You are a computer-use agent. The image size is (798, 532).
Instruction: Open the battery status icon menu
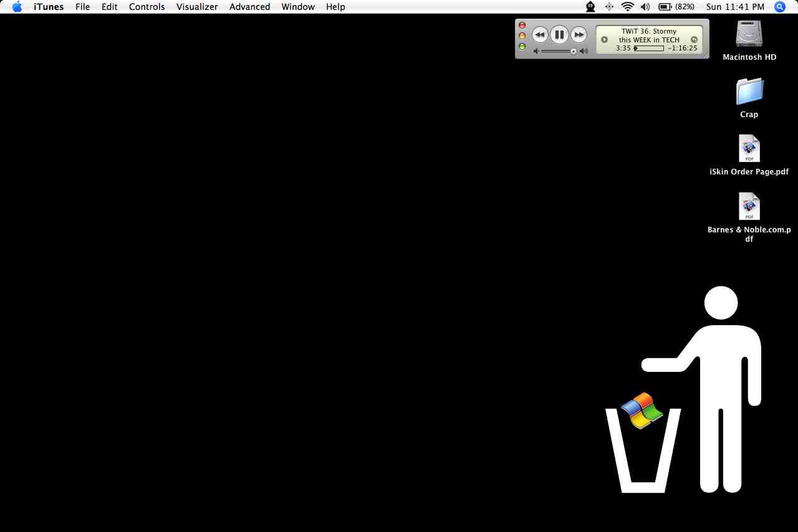click(665, 7)
